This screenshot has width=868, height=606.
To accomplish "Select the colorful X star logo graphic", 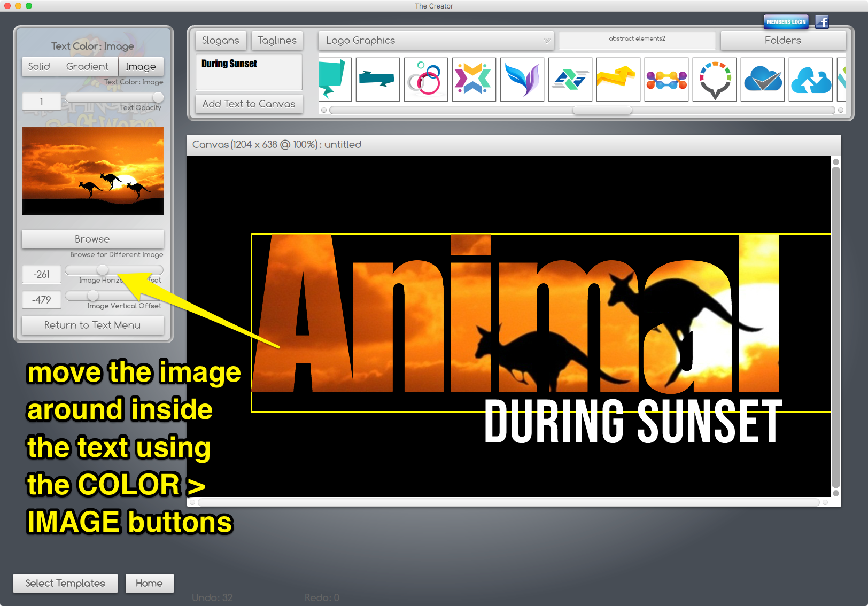I will (x=474, y=80).
